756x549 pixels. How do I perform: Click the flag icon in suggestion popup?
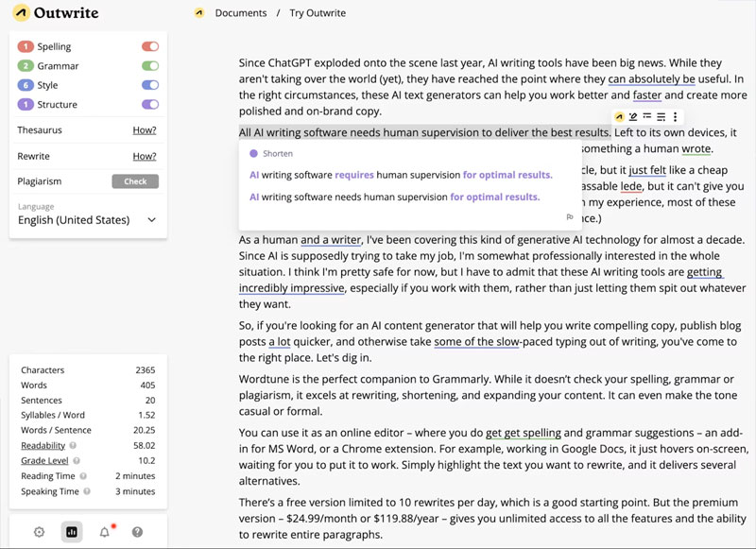[x=570, y=217]
